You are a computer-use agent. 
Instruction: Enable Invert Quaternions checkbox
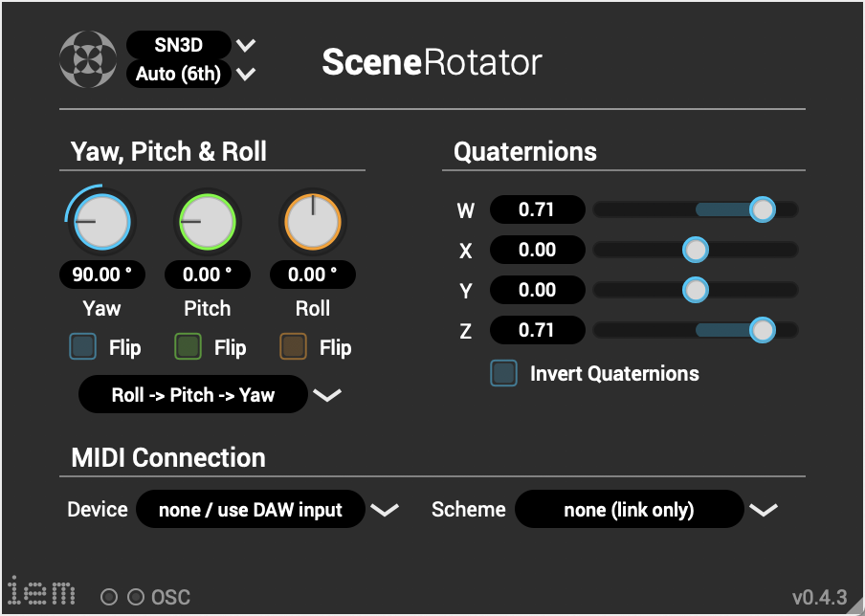pyautogui.click(x=504, y=374)
